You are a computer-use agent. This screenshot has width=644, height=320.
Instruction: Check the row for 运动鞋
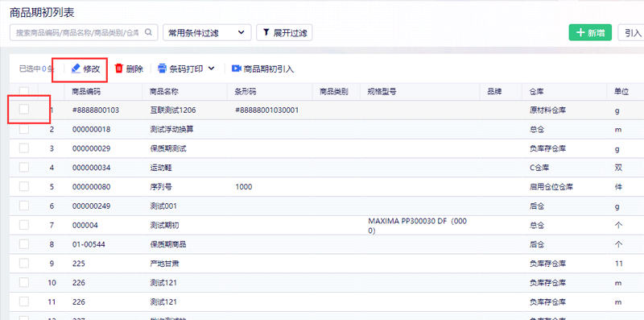(x=24, y=167)
